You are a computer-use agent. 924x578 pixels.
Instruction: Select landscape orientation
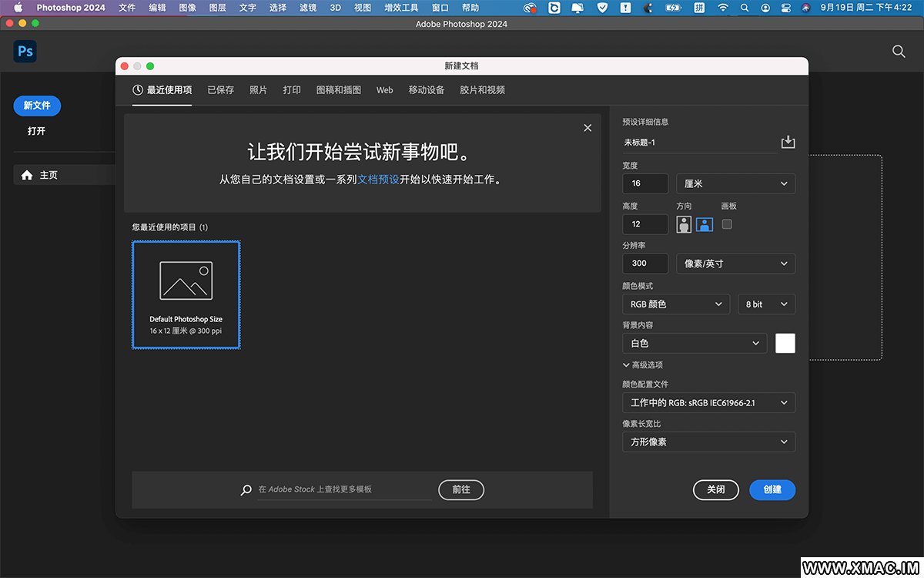(x=705, y=224)
